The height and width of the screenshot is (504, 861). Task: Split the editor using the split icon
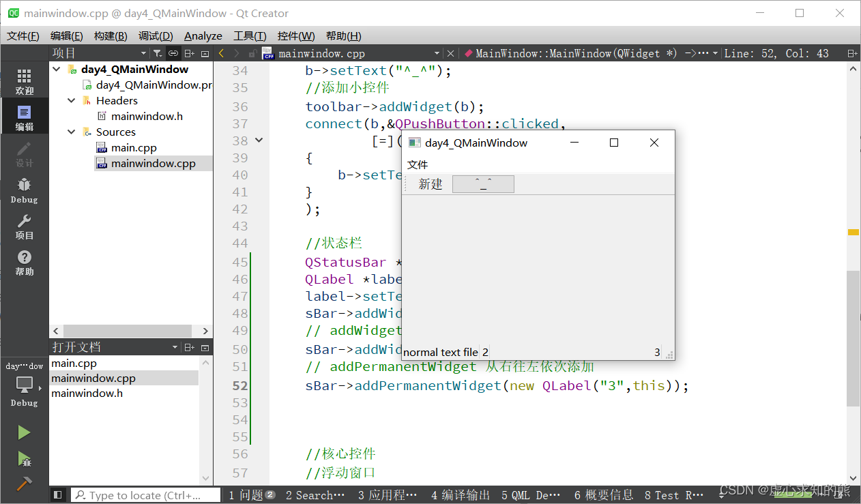(x=190, y=53)
